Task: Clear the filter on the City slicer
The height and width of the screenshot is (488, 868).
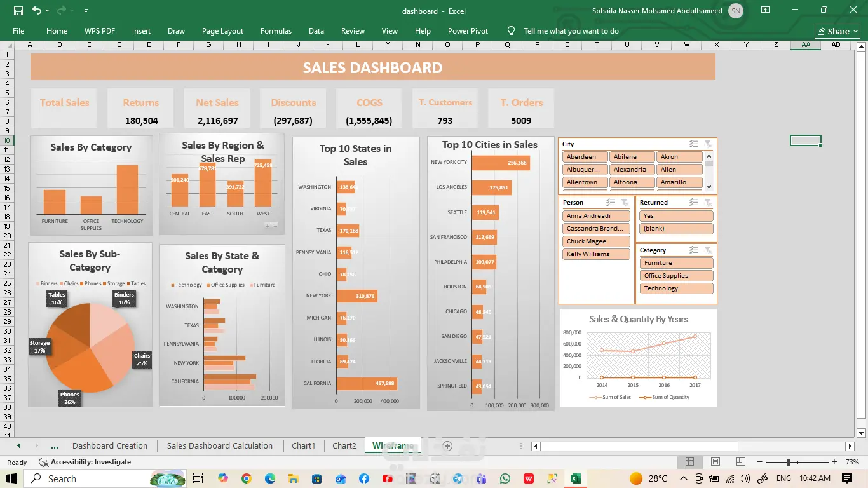Action: tap(709, 144)
